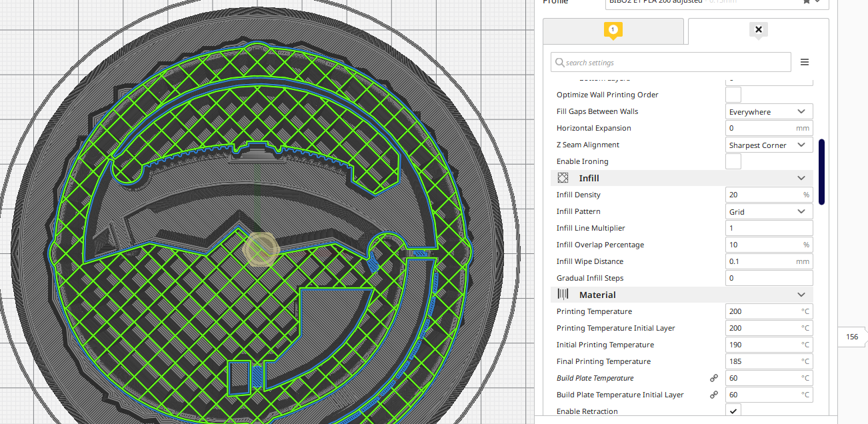Image resolution: width=868 pixels, height=424 pixels.
Task: Click the Z Seam Alignment label
Action: click(x=588, y=145)
